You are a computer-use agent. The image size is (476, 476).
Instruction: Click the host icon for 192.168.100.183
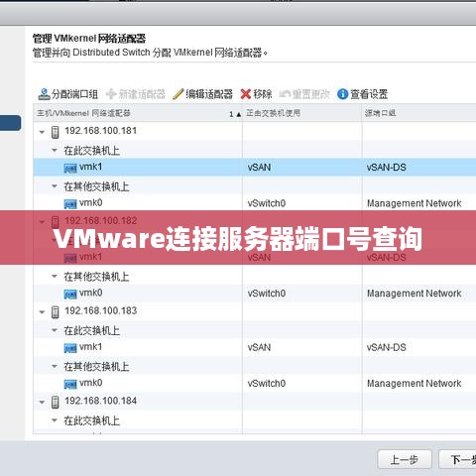56,311
